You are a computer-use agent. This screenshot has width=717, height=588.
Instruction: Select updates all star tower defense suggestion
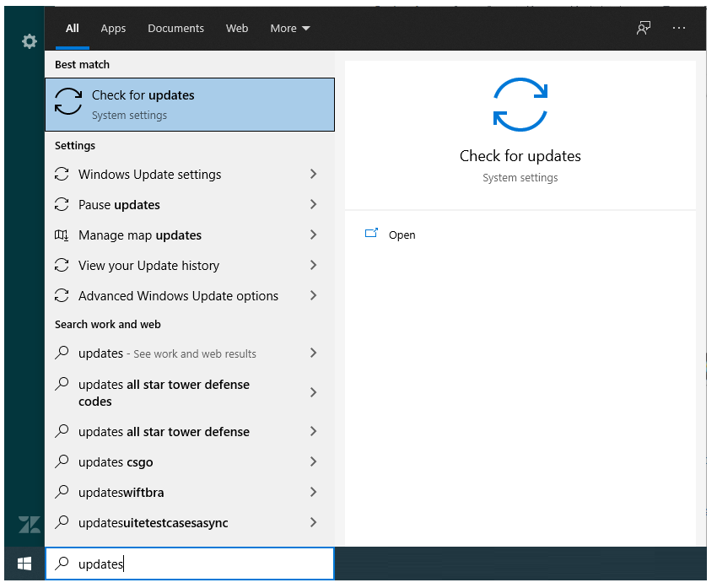190,431
